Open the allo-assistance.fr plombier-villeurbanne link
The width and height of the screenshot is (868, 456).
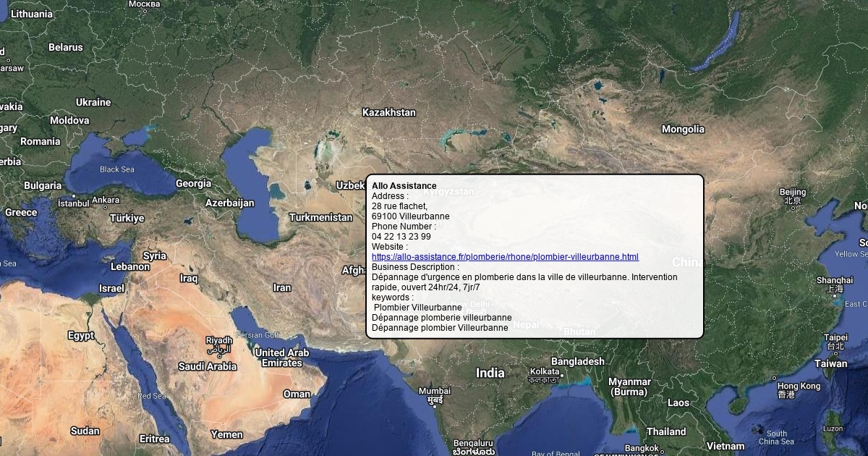(x=505, y=257)
